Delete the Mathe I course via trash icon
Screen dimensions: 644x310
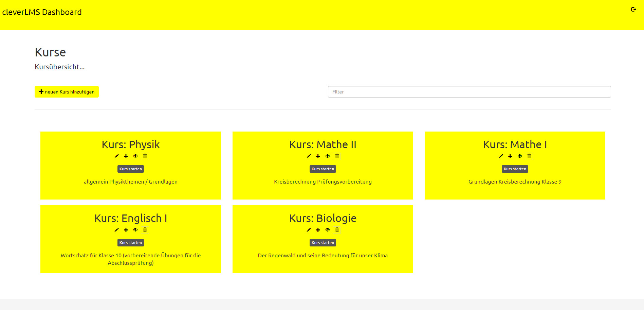[529, 156]
